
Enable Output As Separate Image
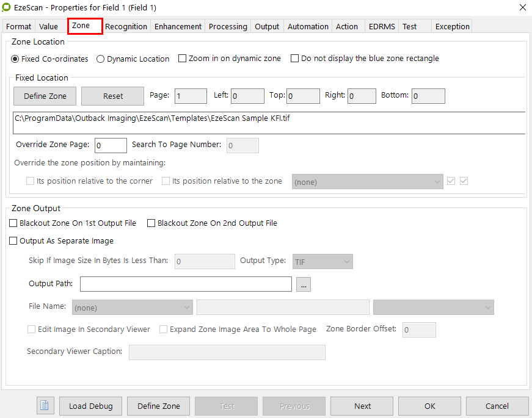13,241
